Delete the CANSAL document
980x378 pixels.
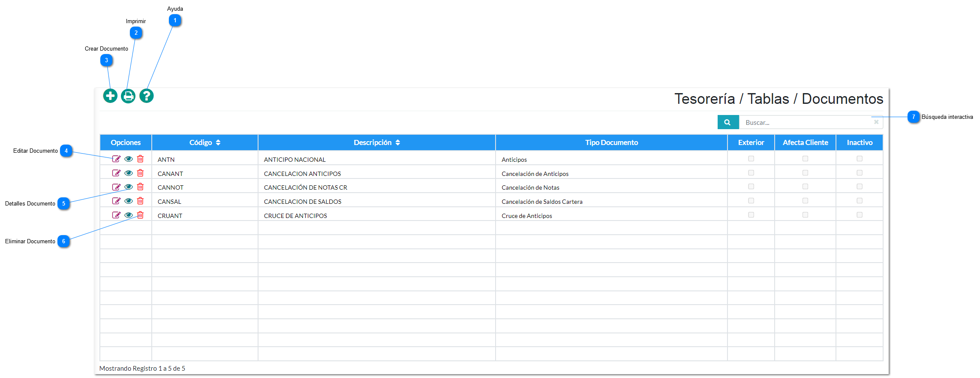(x=140, y=201)
